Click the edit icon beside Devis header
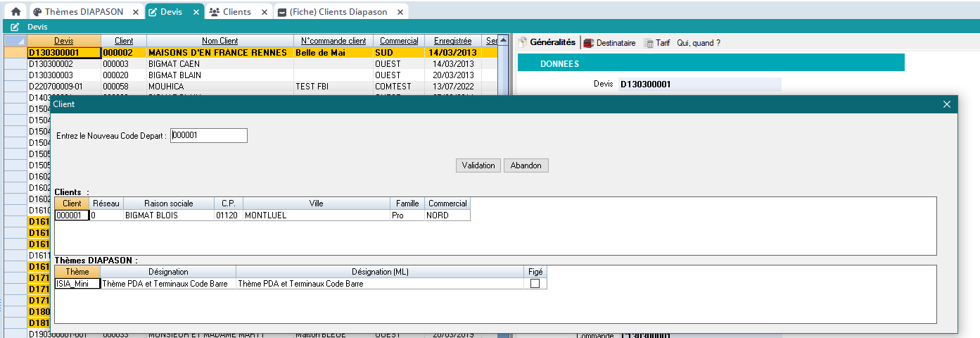Screen dimensions: 980x338 click(14, 27)
